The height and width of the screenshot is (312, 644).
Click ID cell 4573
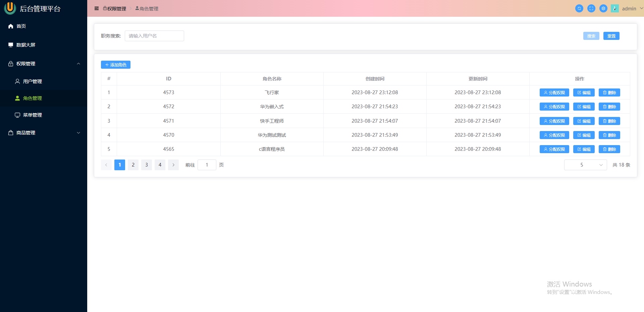click(169, 92)
